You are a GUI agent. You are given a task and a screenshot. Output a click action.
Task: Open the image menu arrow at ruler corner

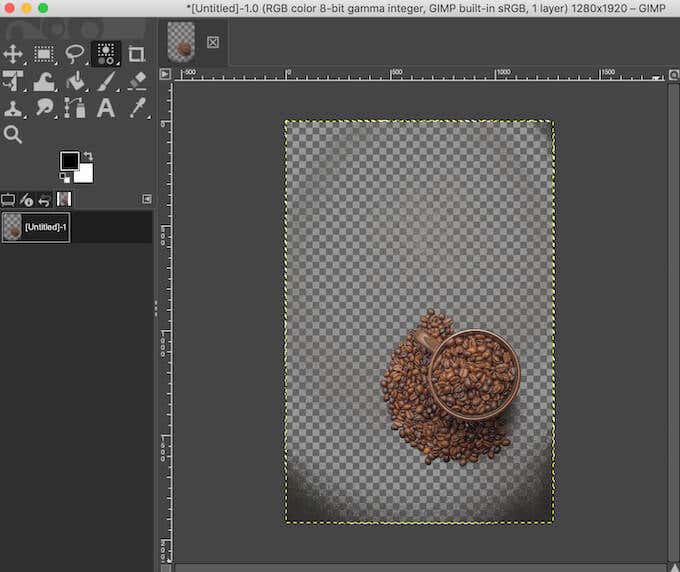[x=165, y=75]
